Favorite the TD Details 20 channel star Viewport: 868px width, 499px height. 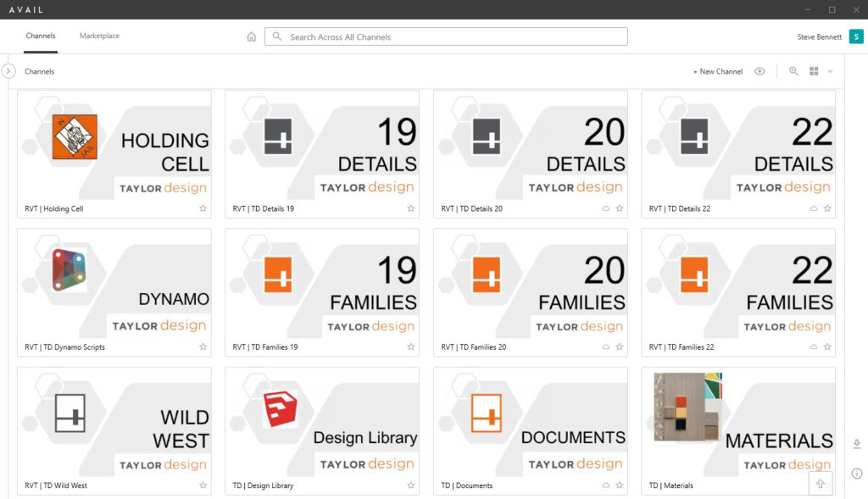point(620,208)
